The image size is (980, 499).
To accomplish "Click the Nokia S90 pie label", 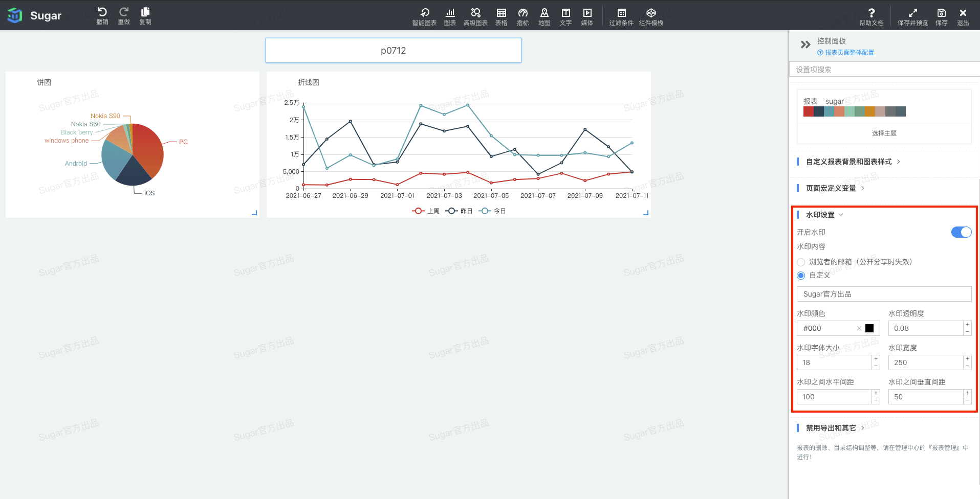I will (105, 116).
